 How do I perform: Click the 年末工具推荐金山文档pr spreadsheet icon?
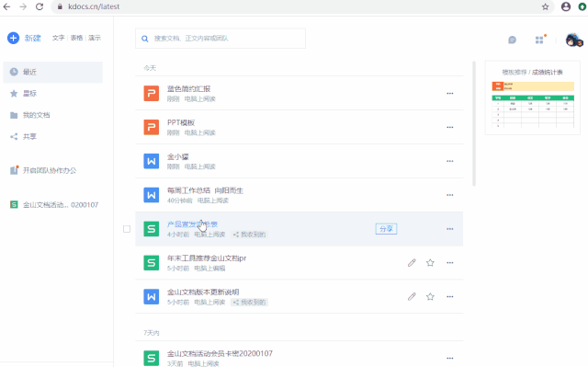[152, 263]
